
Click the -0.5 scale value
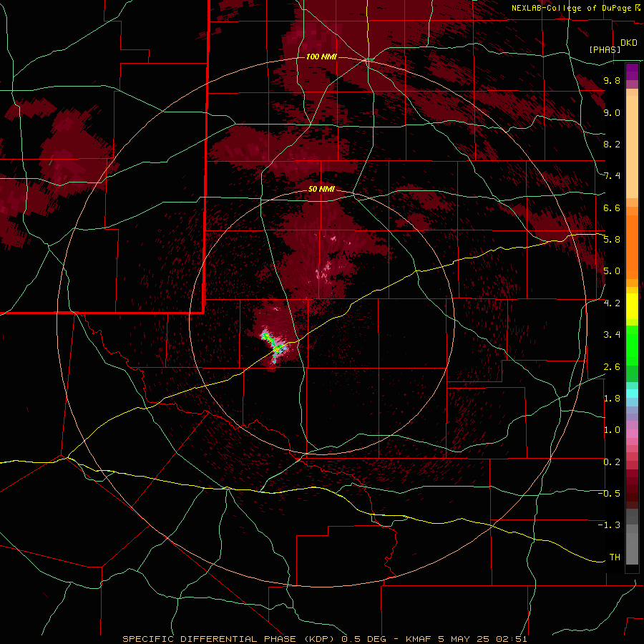coord(609,494)
